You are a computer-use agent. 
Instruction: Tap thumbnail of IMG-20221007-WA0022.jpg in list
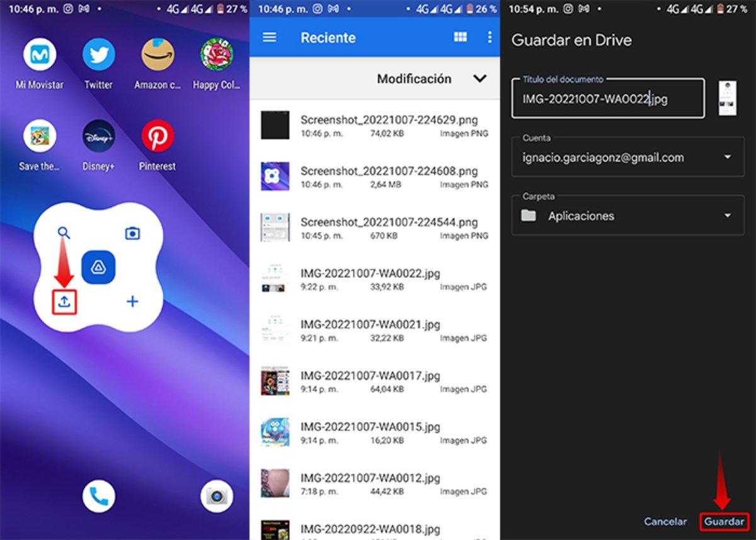(x=275, y=279)
